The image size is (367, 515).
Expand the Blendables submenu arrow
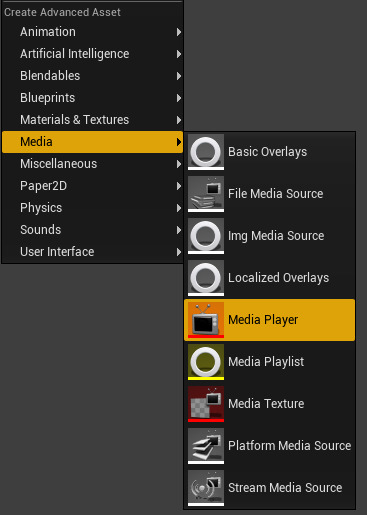[179, 76]
